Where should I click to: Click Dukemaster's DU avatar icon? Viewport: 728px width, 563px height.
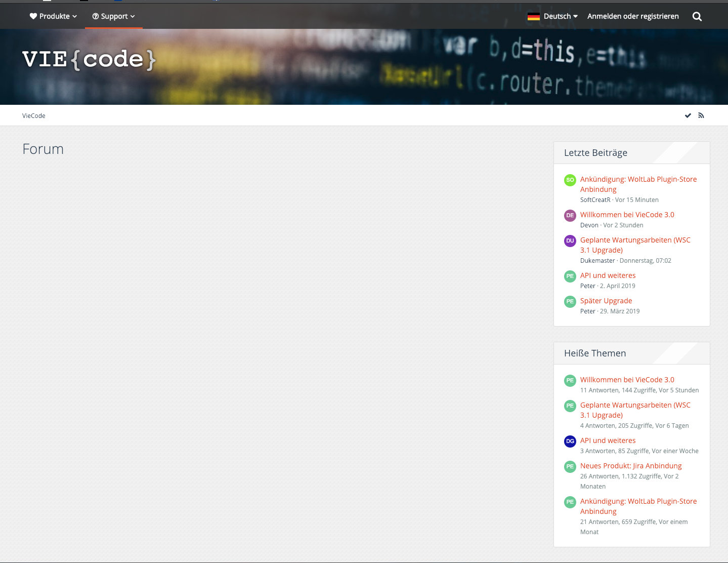click(x=570, y=240)
